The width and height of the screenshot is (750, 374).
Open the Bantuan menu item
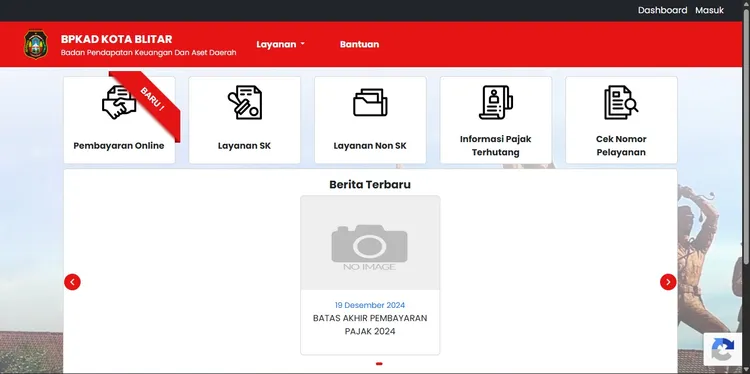(359, 44)
